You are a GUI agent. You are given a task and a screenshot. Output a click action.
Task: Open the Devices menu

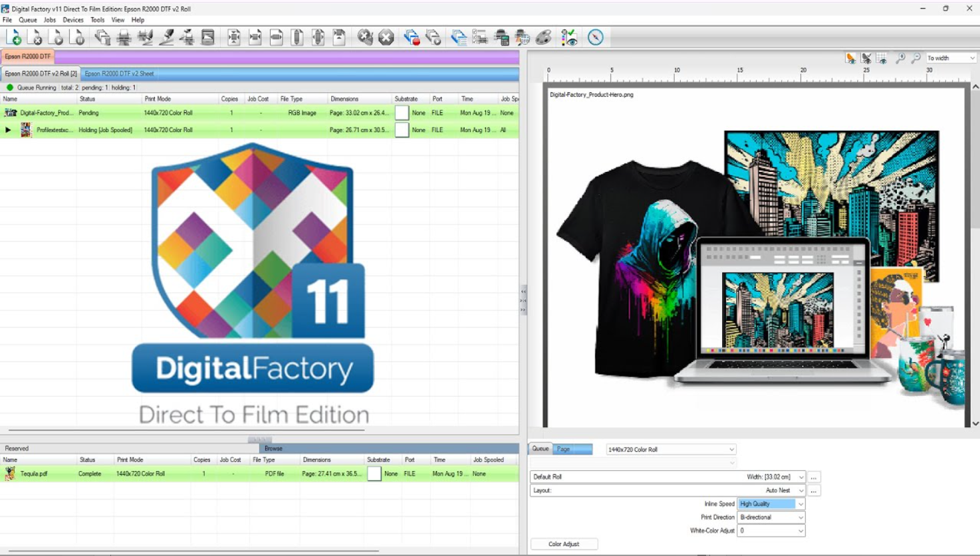(x=72, y=20)
